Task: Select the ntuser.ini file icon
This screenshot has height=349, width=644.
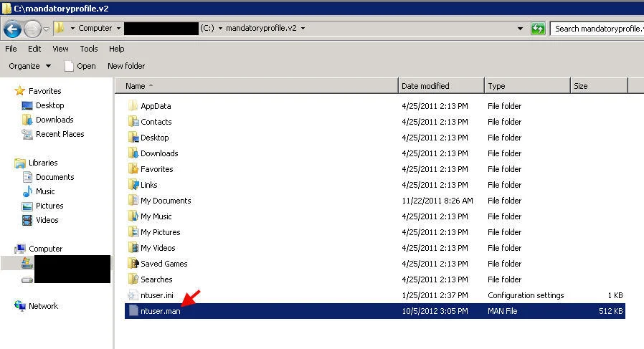Action: pos(133,295)
